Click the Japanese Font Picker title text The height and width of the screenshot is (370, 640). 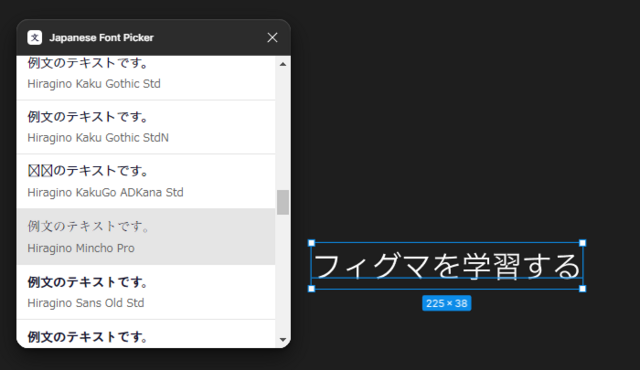(x=101, y=38)
